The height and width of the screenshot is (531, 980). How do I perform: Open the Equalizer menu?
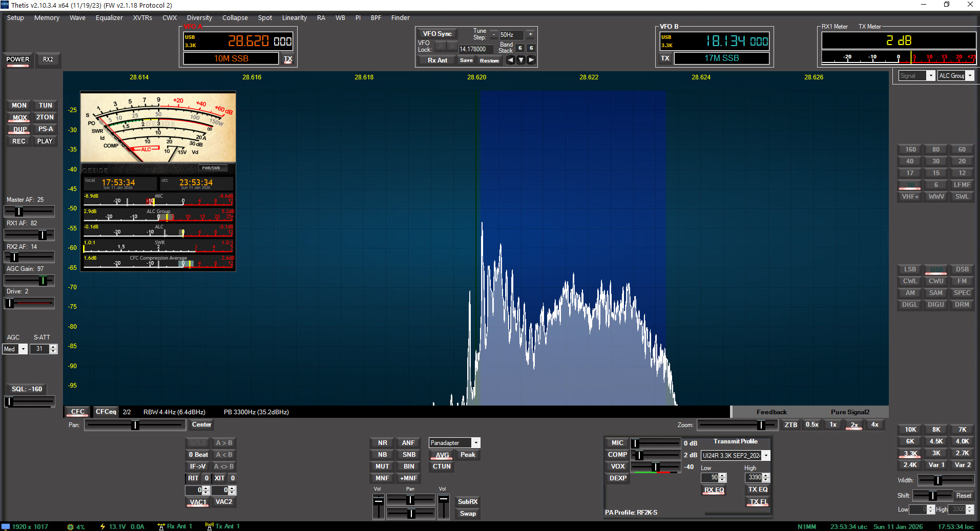(x=109, y=18)
